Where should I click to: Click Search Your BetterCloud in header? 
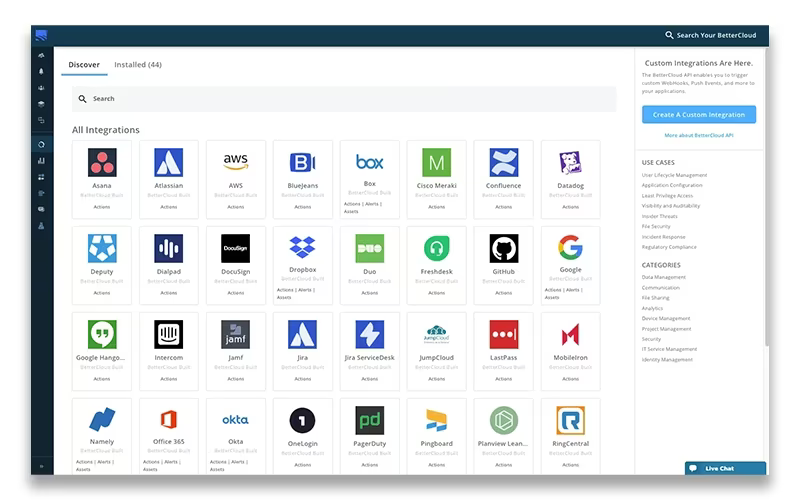(x=711, y=35)
